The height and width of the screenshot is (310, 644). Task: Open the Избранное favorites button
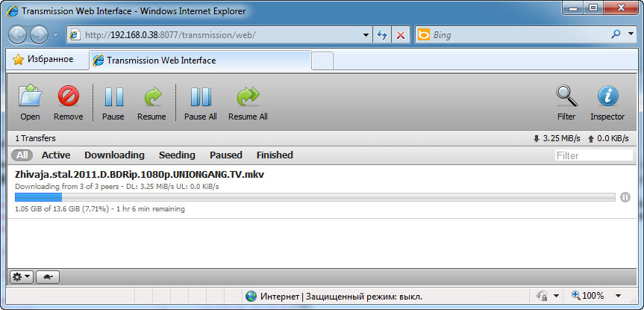point(43,60)
